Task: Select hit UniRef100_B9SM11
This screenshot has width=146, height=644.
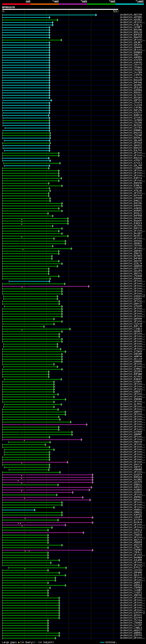Action: (131, 138)
